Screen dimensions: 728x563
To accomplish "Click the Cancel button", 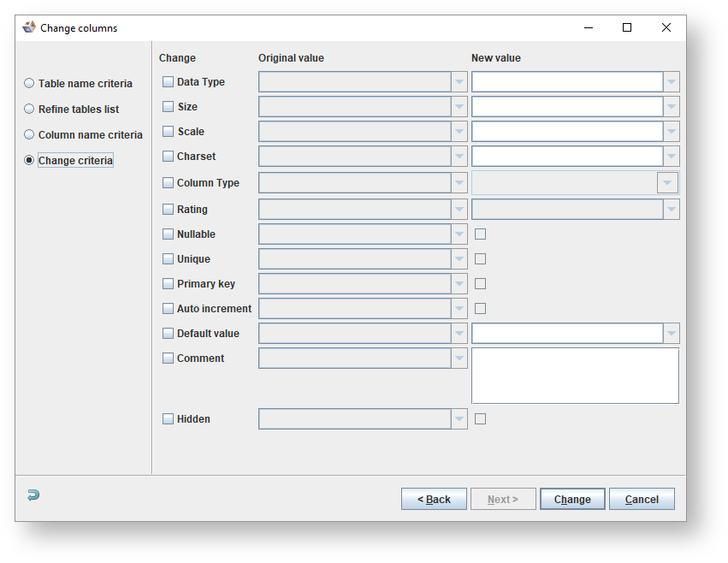I will 642,499.
